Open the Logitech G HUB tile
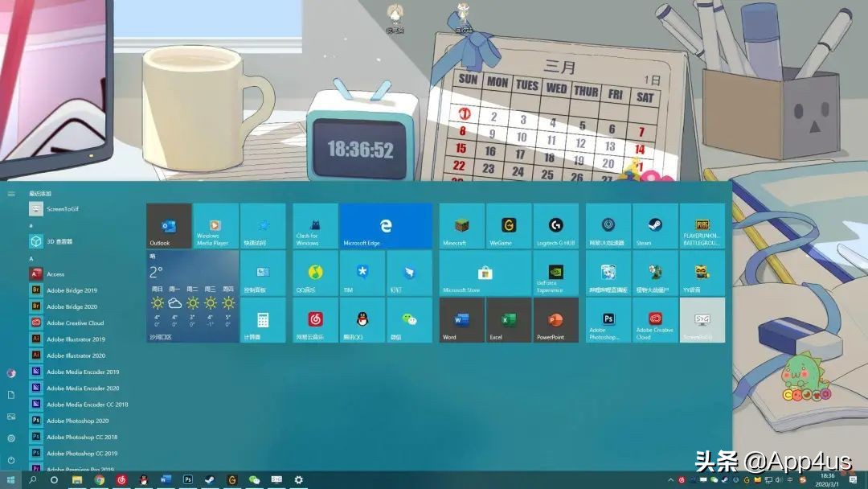 (x=557, y=226)
